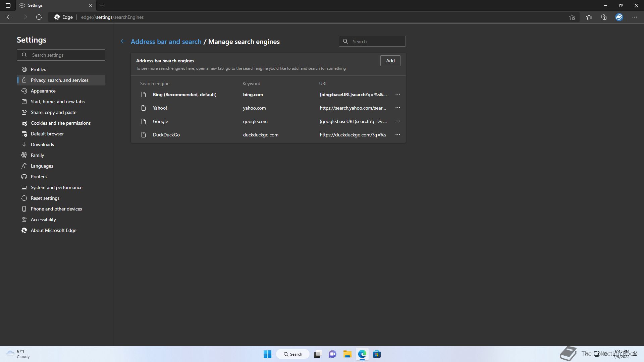644x362 pixels.
Task: Open Family settings
Action: pos(61,155)
